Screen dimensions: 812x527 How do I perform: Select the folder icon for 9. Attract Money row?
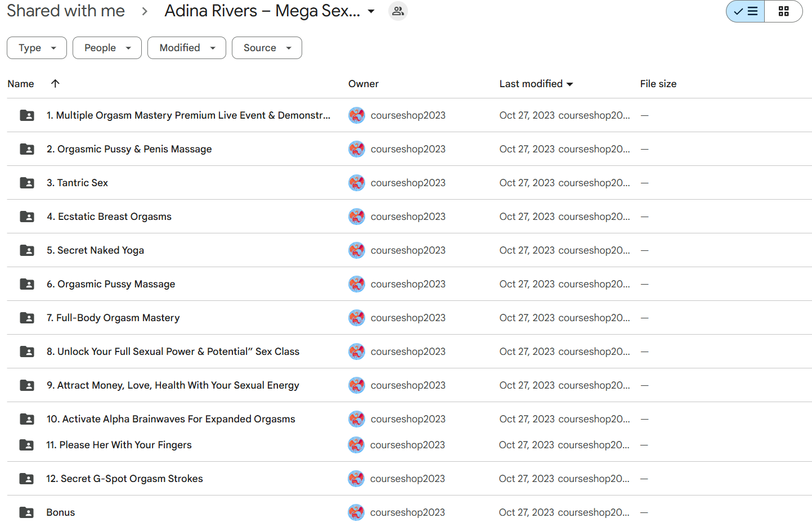pos(27,385)
